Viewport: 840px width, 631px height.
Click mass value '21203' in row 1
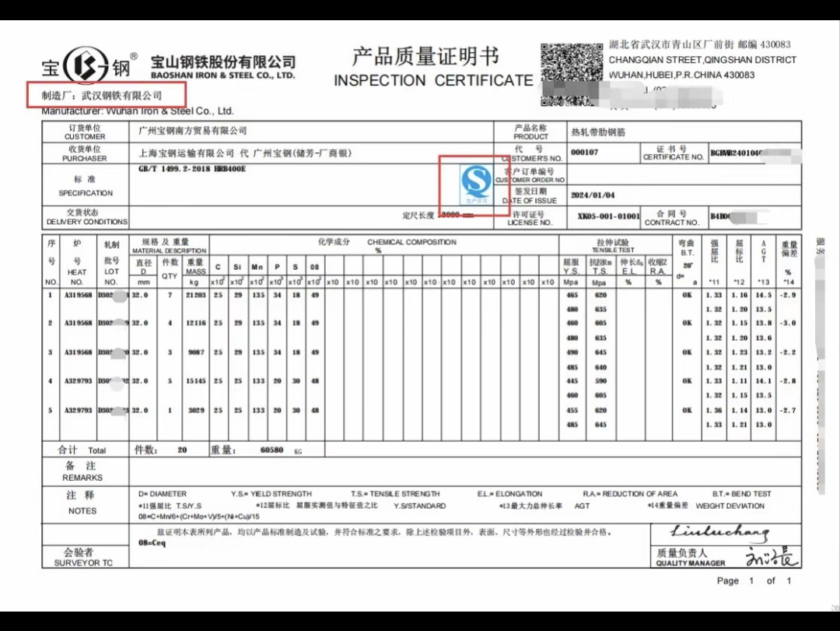(196, 296)
